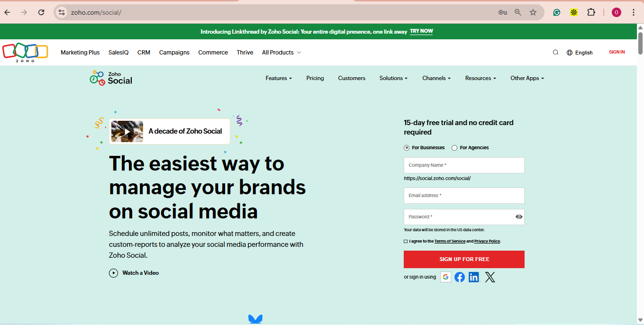Click TRY NOW in the green banner
This screenshot has height=325, width=644.
point(421,31)
